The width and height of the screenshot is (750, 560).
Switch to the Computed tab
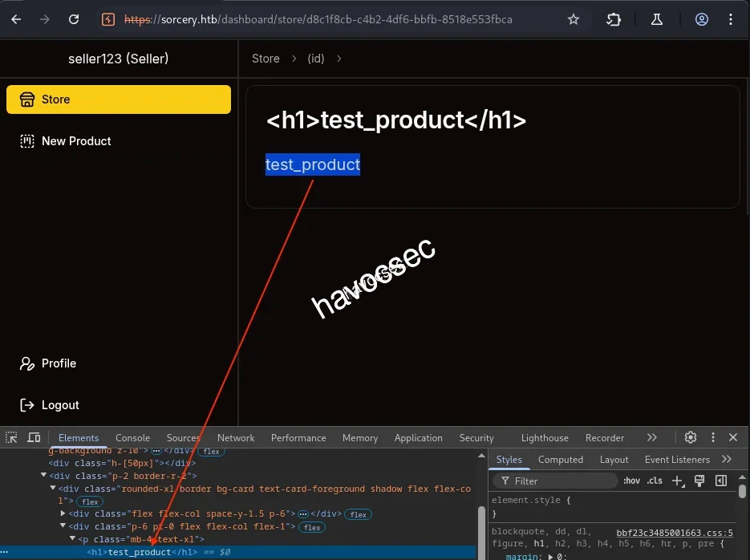pyautogui.click(x=561, y=459)
